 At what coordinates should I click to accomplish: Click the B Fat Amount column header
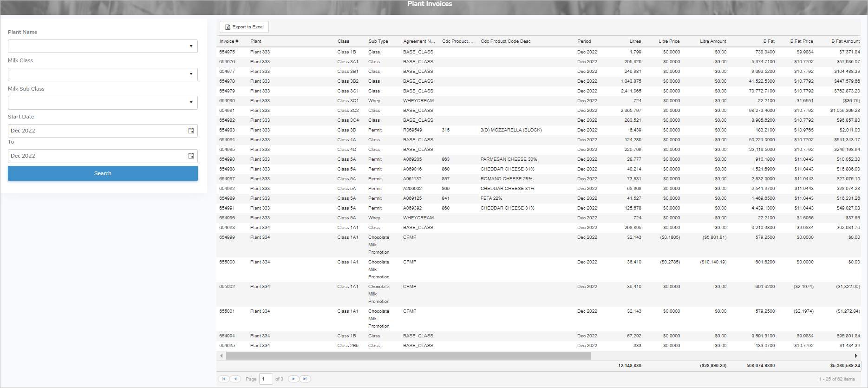[x=845, y=41]
